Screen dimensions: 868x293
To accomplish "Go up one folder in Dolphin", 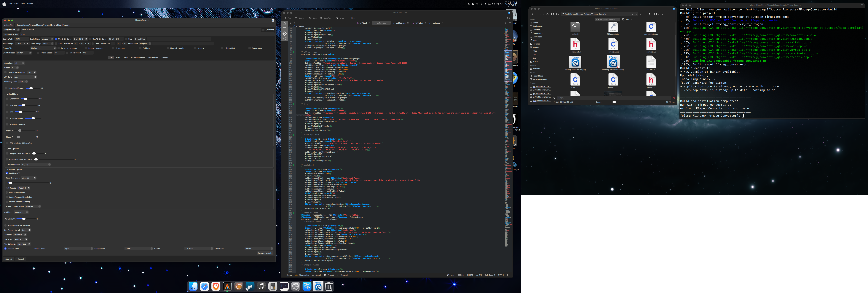I will [x=547, y=14].
